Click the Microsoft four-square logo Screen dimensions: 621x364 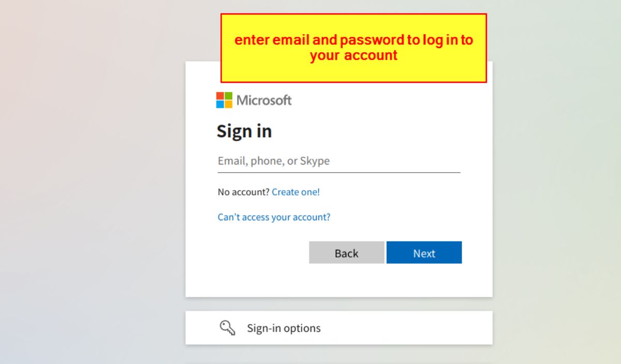point(224,100)
